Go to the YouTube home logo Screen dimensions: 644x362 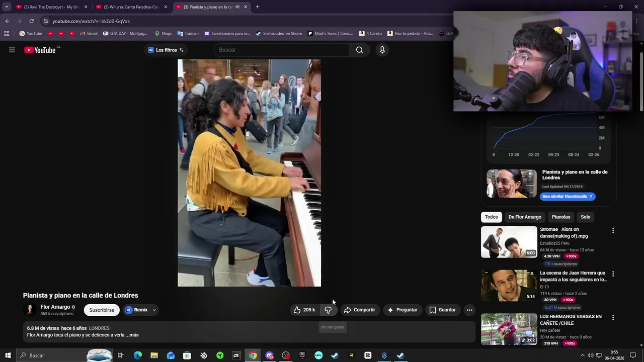coord(40,50)
